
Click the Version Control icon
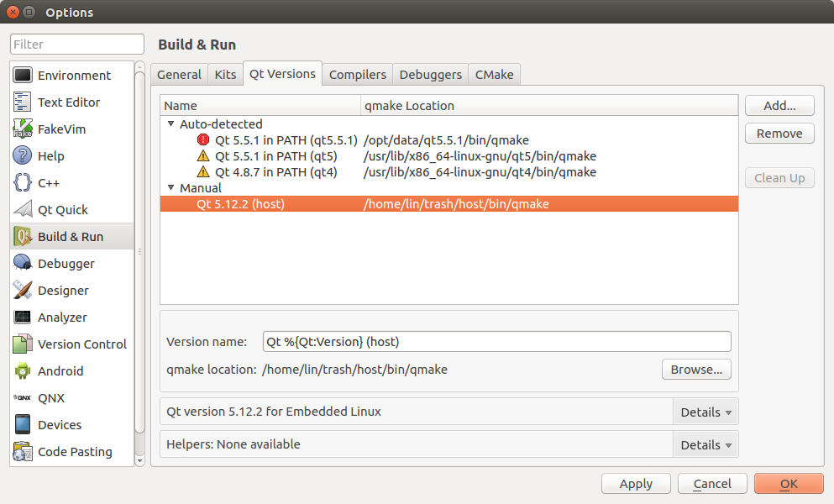tap(22, 344)
